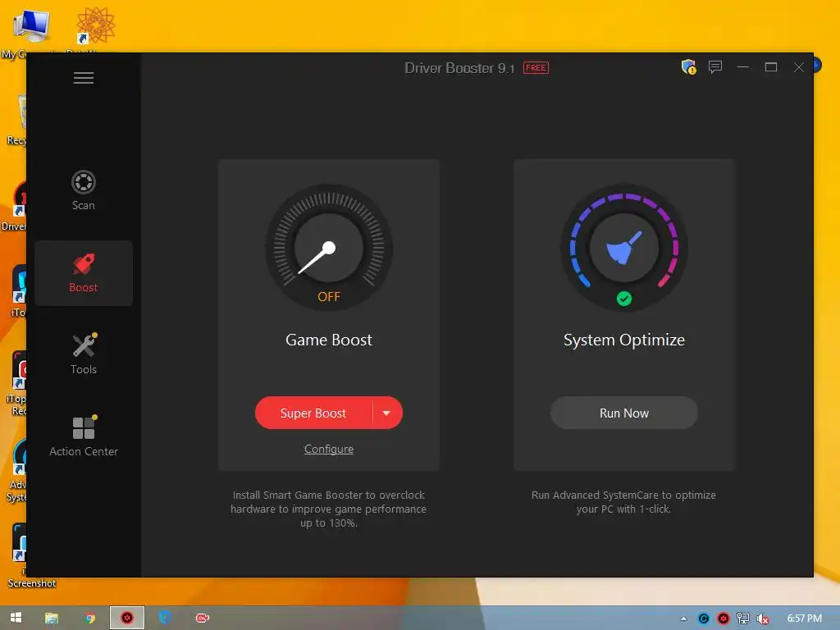Select the orange mandala desktop shortcut

[95, 25]
